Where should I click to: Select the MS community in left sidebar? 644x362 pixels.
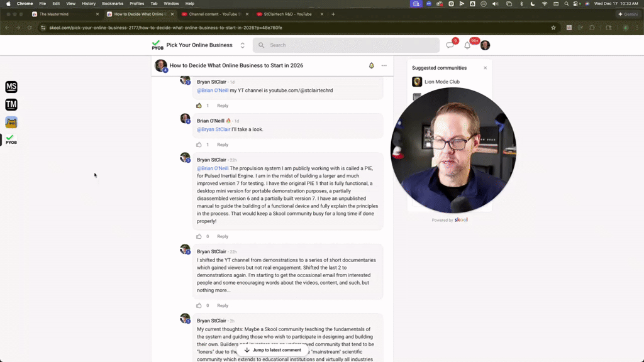coord(11,87)
